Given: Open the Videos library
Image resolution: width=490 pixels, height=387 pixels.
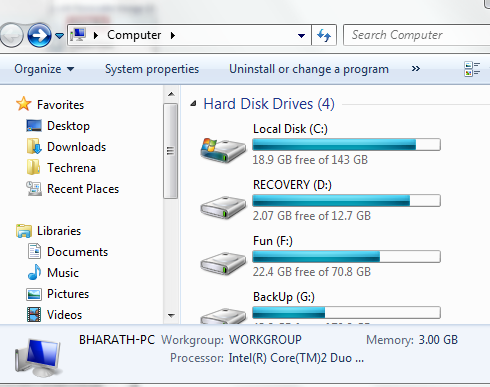Looking at the screenshot, I should pyautogui.click(x=64, y=315).
